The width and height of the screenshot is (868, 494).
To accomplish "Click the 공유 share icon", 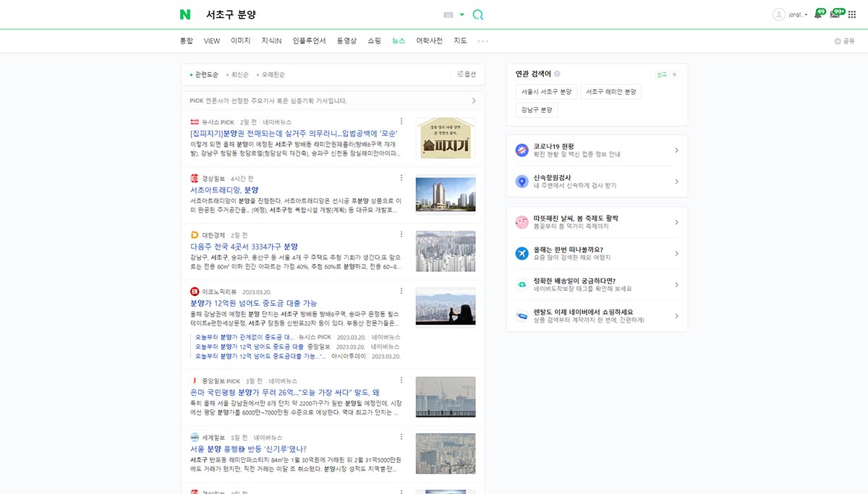I will point(838,41).
